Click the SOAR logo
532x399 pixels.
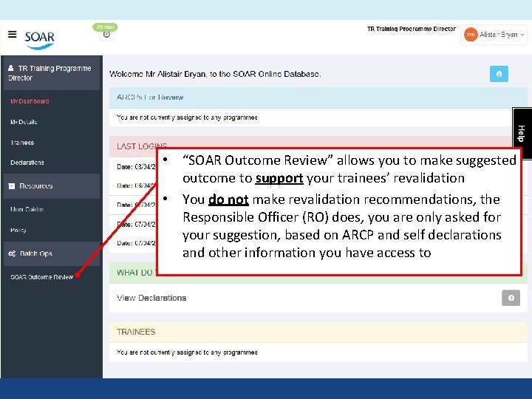[39, 40]
